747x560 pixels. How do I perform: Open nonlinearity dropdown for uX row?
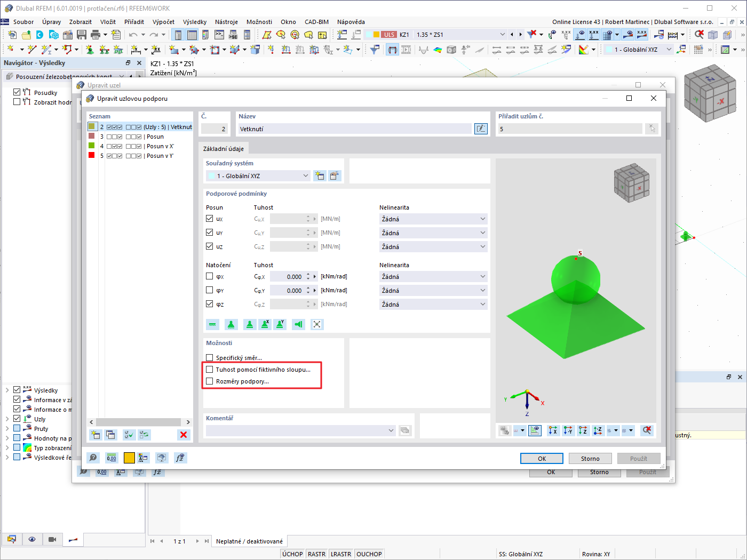pos(433,219)
